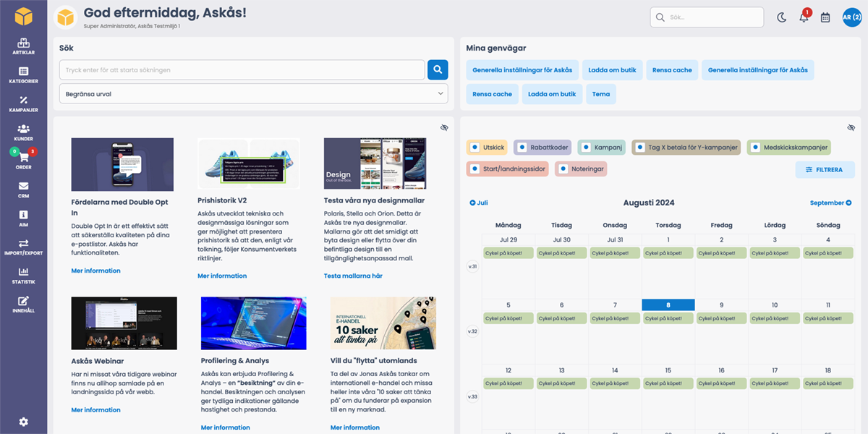868x434 pixels.
Task: Hide the news articles panel
Action: [444, 127]
